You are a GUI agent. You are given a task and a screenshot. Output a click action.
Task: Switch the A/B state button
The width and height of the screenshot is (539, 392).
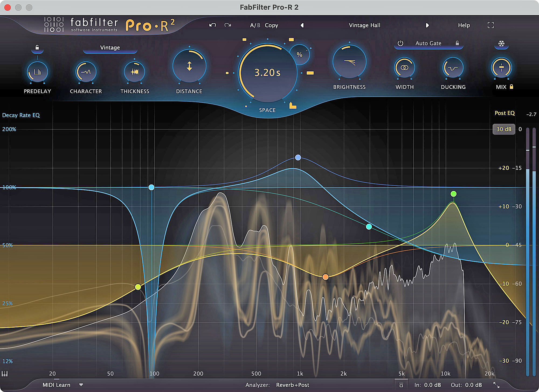(x=255, y=25)
